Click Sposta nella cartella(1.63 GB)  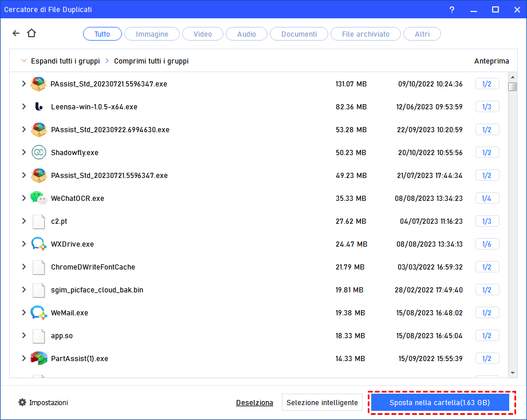tap(439, 402)
